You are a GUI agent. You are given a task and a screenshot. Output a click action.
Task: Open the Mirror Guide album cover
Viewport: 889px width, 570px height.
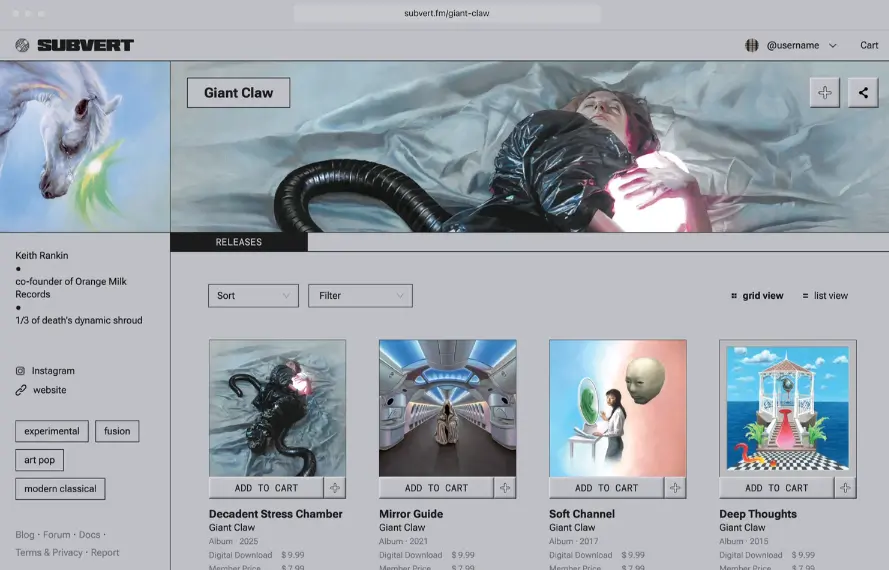[447, 408]
